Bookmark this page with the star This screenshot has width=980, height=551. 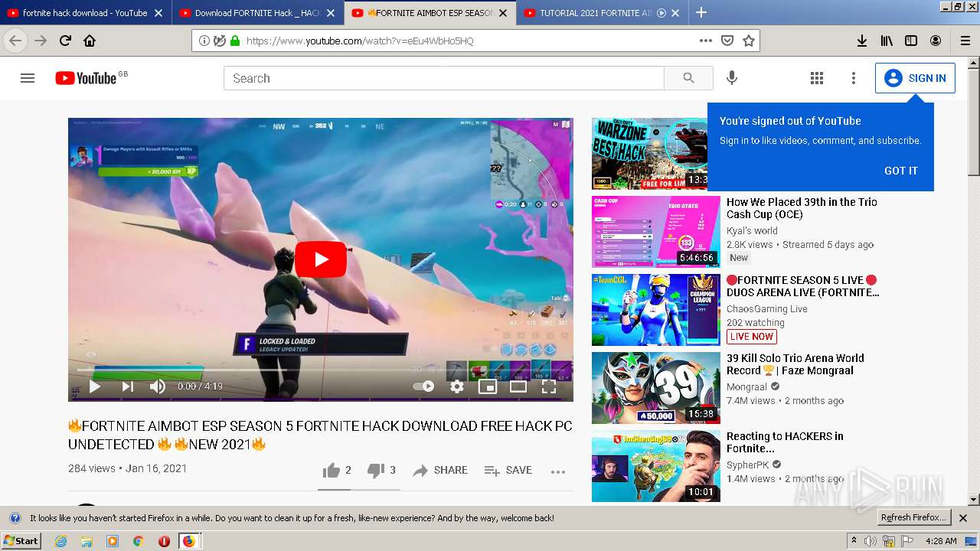[749, 41]
